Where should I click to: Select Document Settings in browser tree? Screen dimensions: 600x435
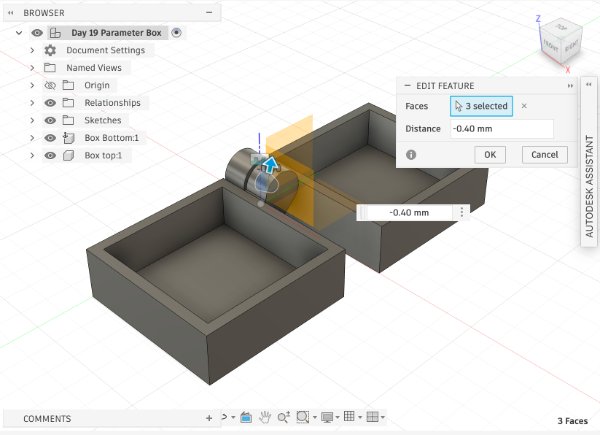[x=106, y=50]
